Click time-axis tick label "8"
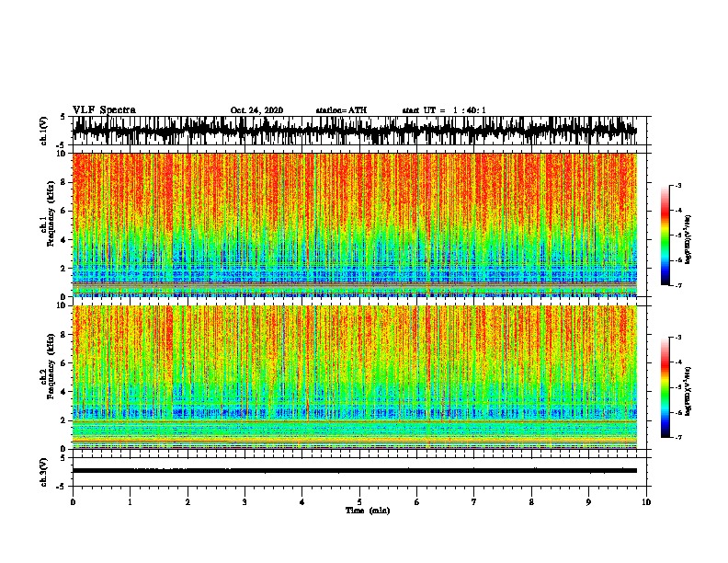728x563 pixels. point(531,501)
